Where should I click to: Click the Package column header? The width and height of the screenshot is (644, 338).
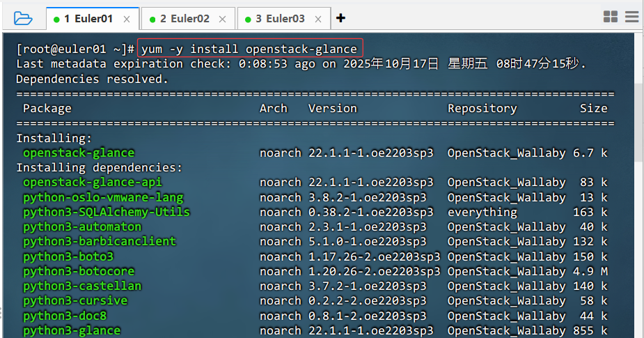click(x=47, y=109)
